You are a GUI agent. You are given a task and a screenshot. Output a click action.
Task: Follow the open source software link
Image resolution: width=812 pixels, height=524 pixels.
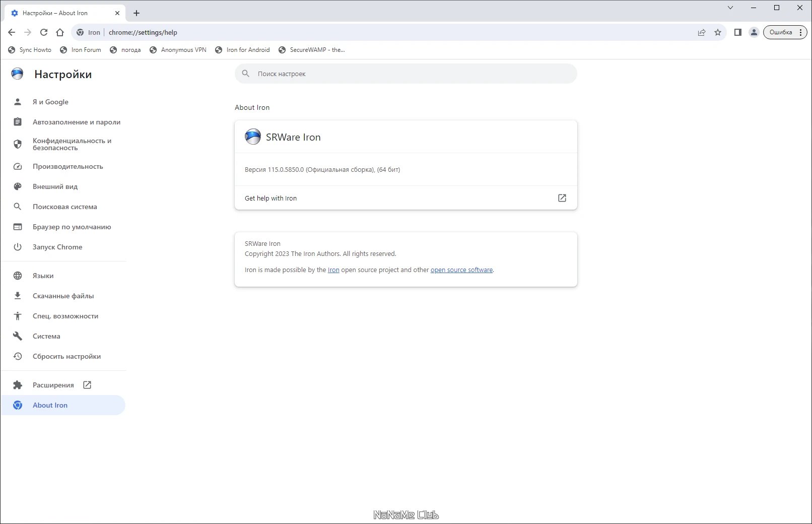[461, 270]
